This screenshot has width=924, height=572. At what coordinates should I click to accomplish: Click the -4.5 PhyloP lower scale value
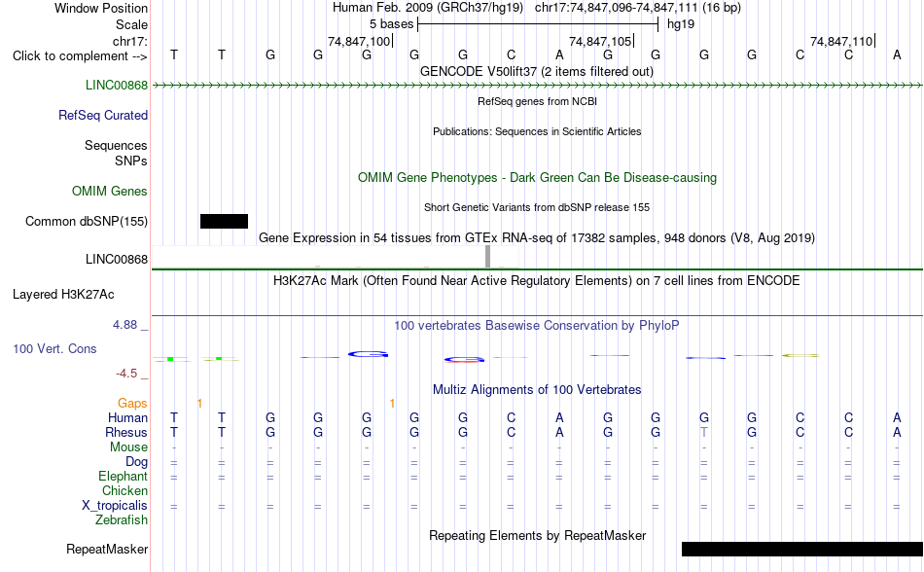(126, 374)
